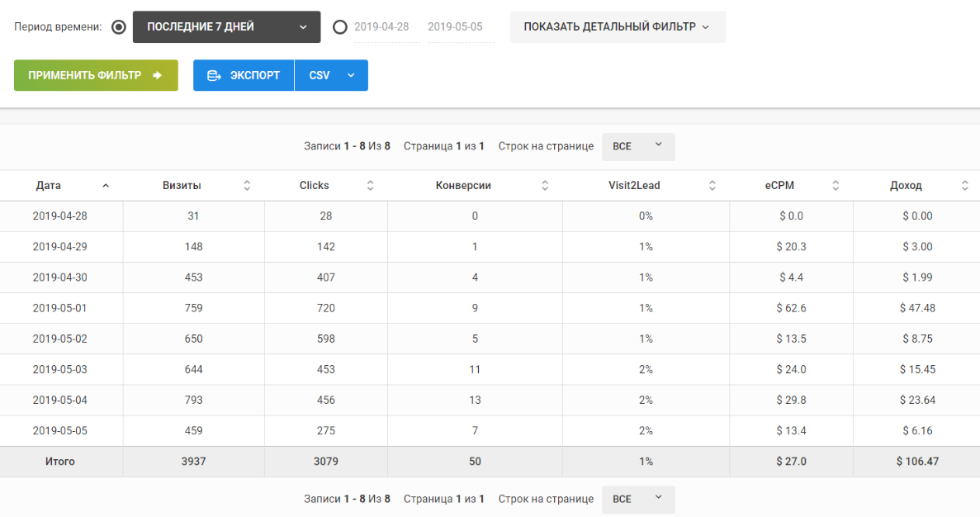This screenshot has height=517, width=980.
Task: Open CSV export format dropdown
Action: point(331,75)
